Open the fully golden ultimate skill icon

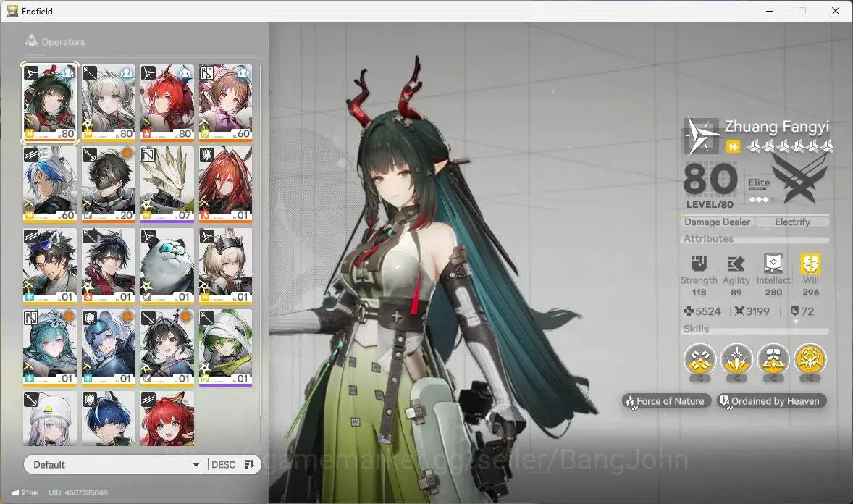[x=810, y=359]
